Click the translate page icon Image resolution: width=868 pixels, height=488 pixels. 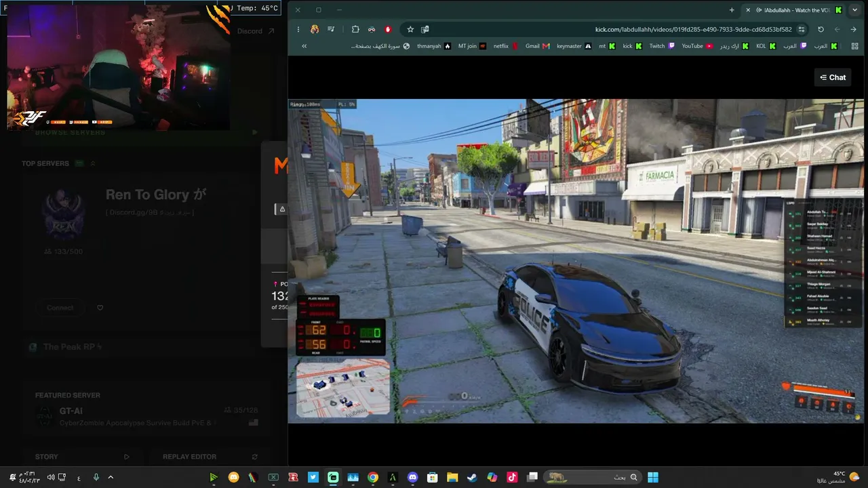pos(425,29)
